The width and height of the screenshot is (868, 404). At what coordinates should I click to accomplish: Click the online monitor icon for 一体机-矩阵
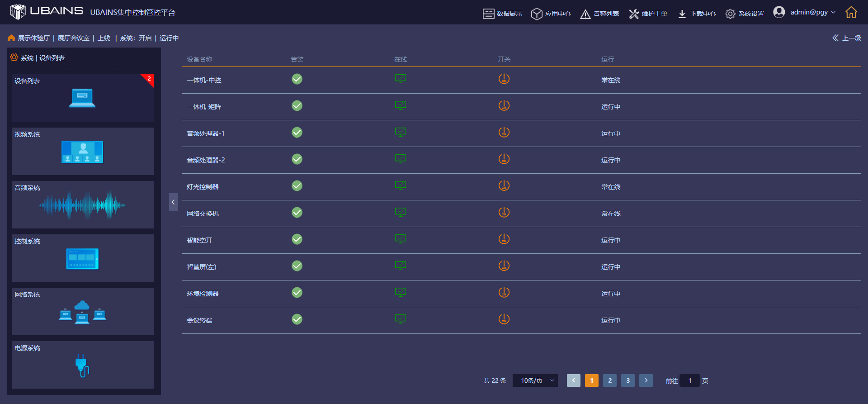pyautogui.click(x=401, y=106)
